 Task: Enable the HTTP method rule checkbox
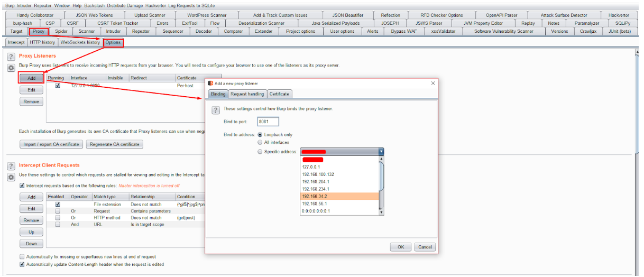(58, 218)
